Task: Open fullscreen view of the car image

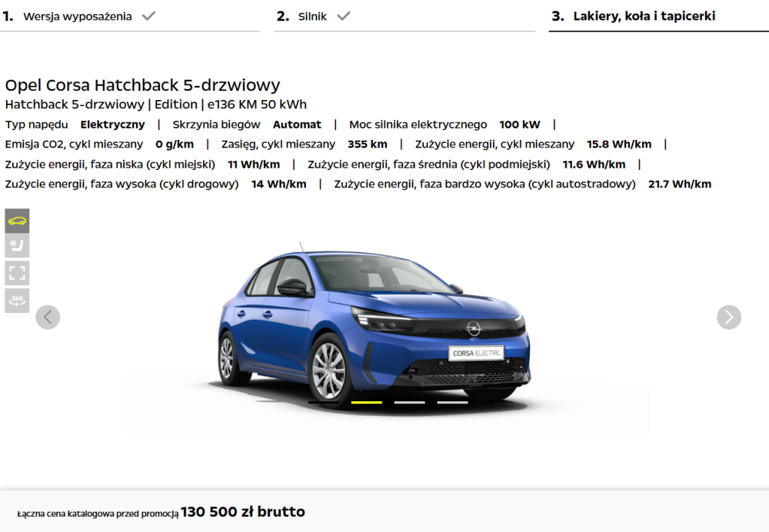Action: point(17,273)
